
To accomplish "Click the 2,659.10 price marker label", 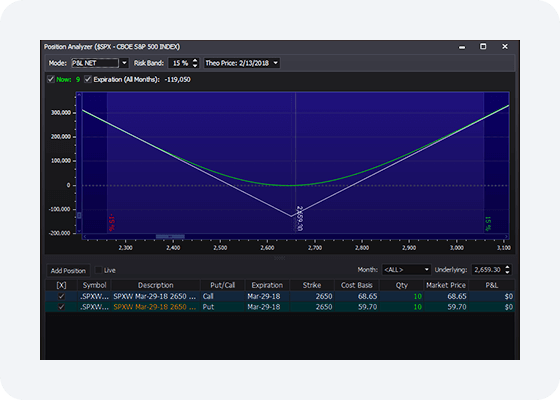I will [300, 219].
